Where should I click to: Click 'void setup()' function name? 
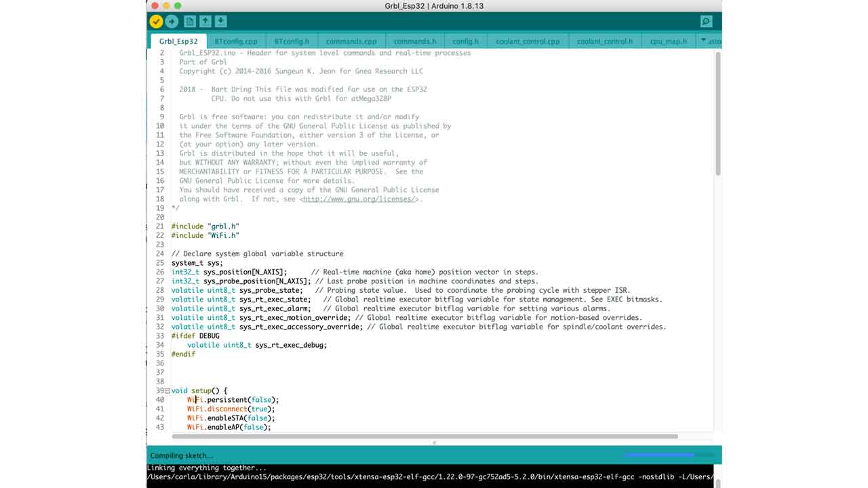click(x=201, y=391)
